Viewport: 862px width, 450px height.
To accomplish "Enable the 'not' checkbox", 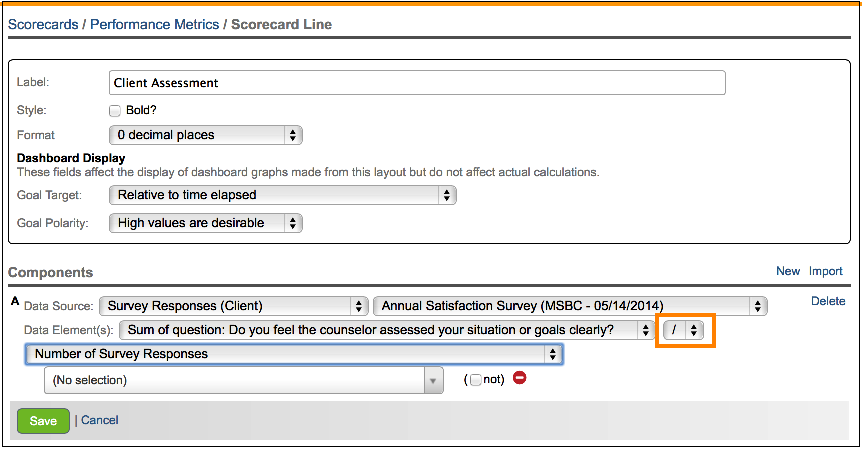I will (476, 380).
